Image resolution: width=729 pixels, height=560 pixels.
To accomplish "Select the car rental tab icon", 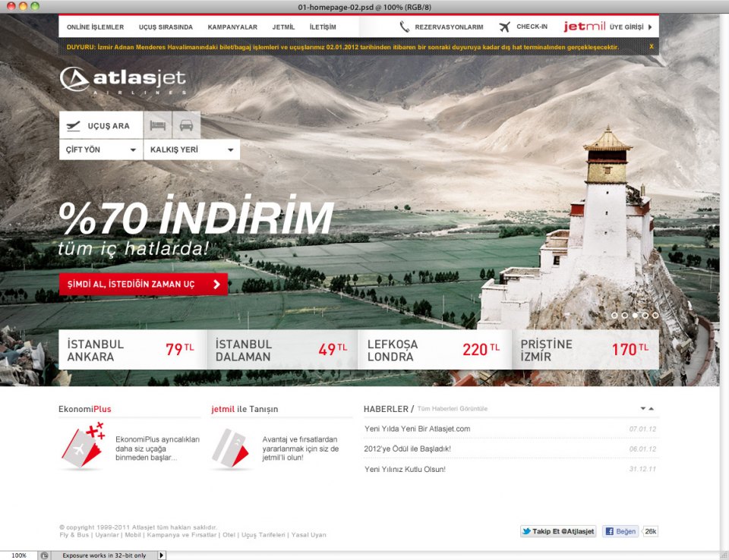I will (x=186, y=125).
